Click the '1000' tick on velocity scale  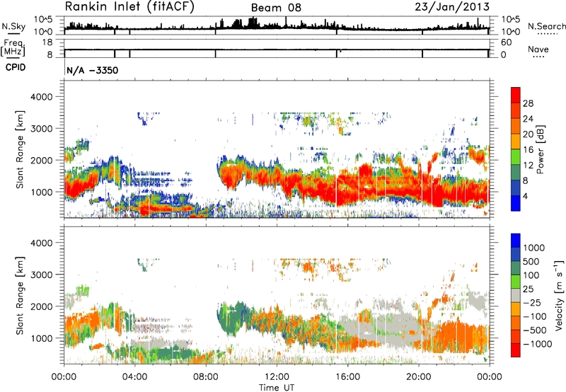(534, 248)
